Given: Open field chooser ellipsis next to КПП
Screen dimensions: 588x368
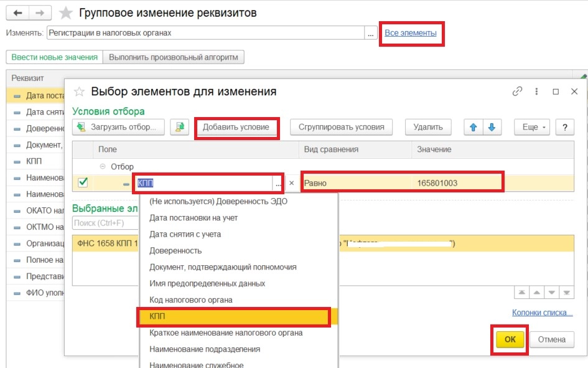Looking at the screenshot, I should pyautogui.click(x=278, y=184).
